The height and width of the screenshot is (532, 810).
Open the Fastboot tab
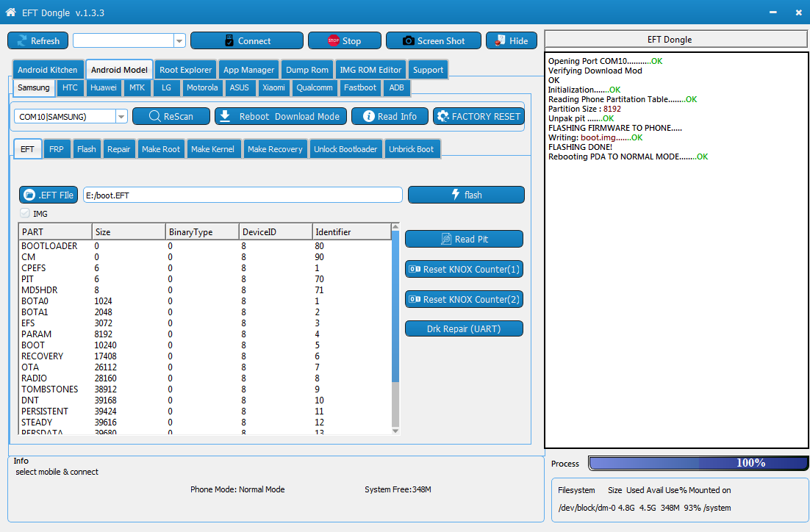(x=360, y=87)
